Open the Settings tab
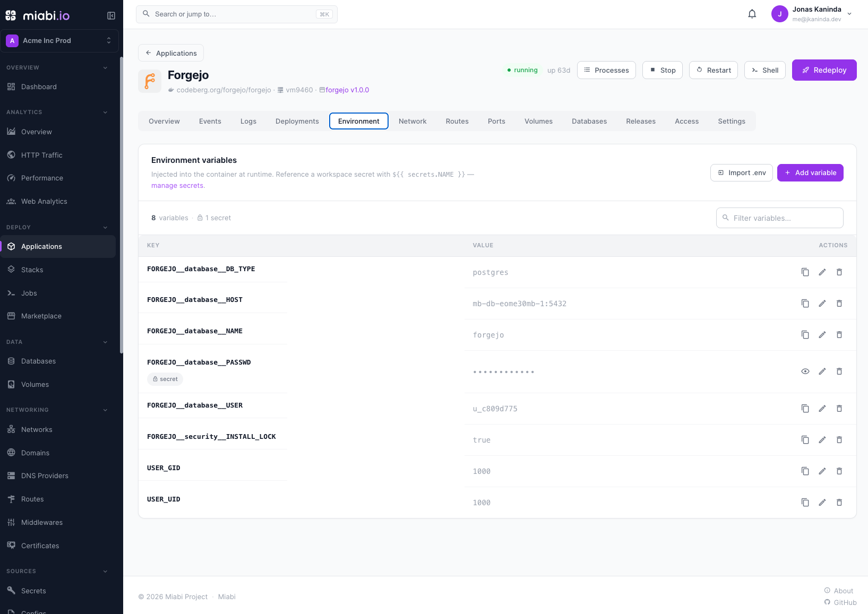Image resolution: width=868 pixels, height=614 pixels. tap(732, 121)
